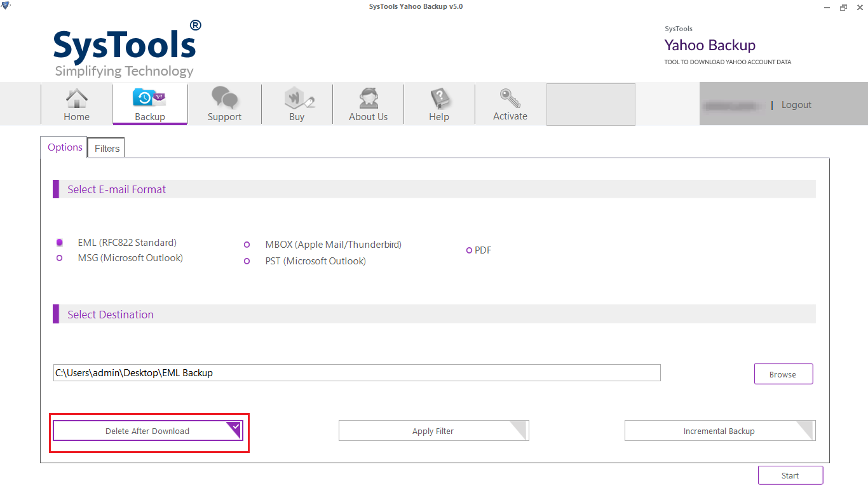This screenshot has width=868, height=488.
Task: Click the SysTools Simplifying Technology logo
Action: 127,50
